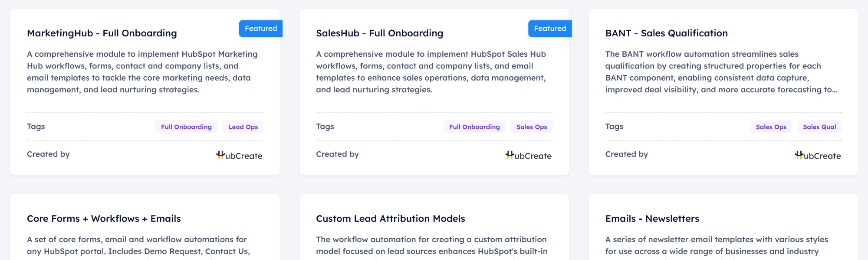The height and width of the screenshot is (260, 868).
Task: Click the BANT workflow description text
Action: 720,72
